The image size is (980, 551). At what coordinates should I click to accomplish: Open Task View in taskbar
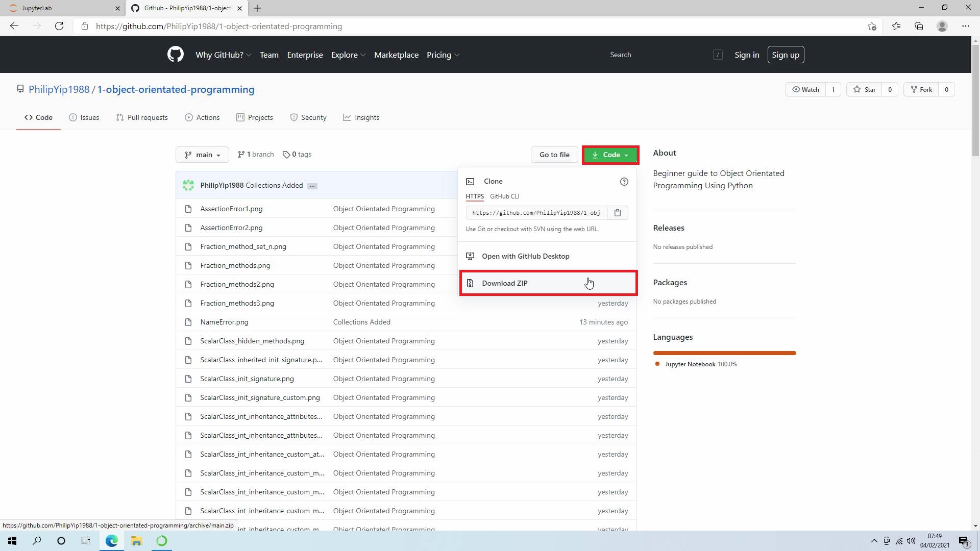coord(86,541)
